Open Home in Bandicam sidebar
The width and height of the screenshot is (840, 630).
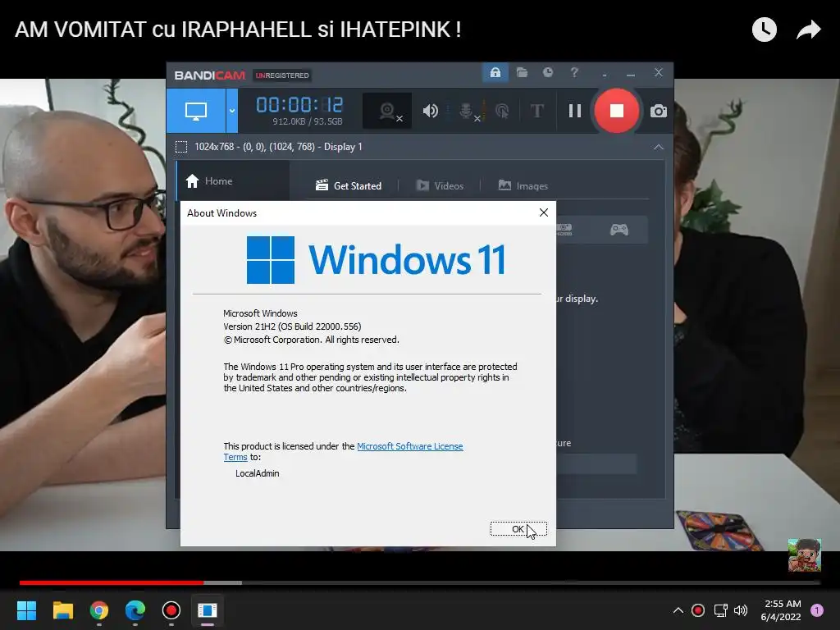point(232,181)
